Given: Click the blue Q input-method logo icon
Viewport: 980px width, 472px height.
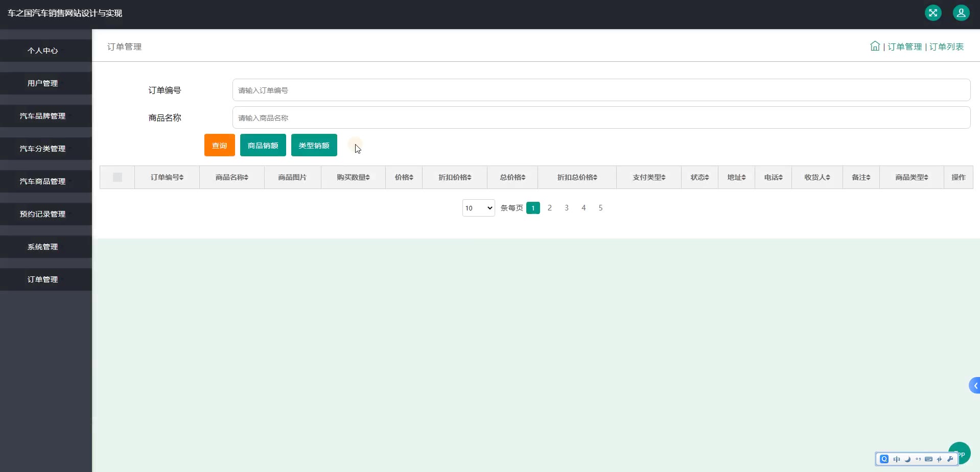Looking at the screenshot, I should pos(884,459).
